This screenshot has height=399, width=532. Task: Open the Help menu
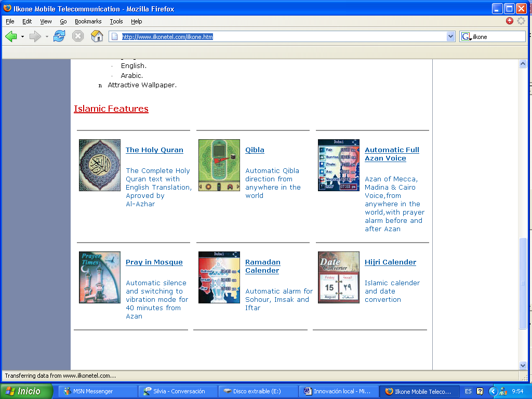coord(137,21)
